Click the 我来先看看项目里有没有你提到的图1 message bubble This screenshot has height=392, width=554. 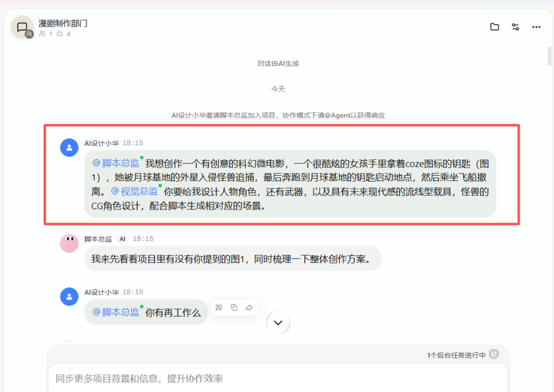pyautogui.click(x=233, y=259)
